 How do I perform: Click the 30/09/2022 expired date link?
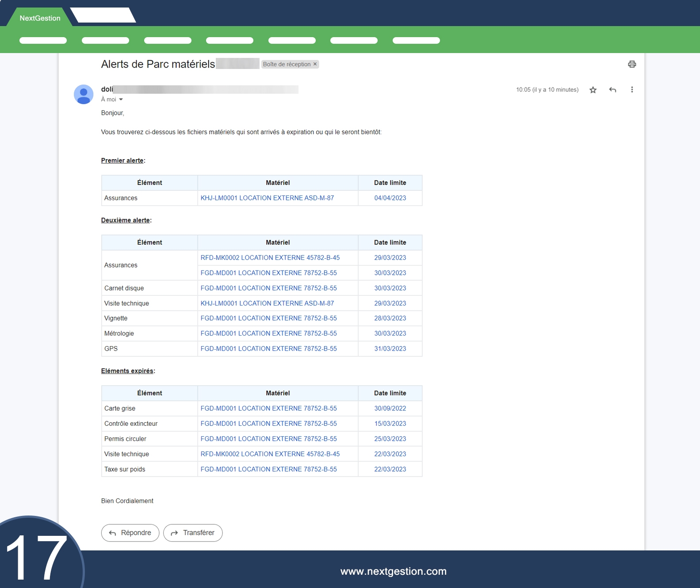click(390, 409)
